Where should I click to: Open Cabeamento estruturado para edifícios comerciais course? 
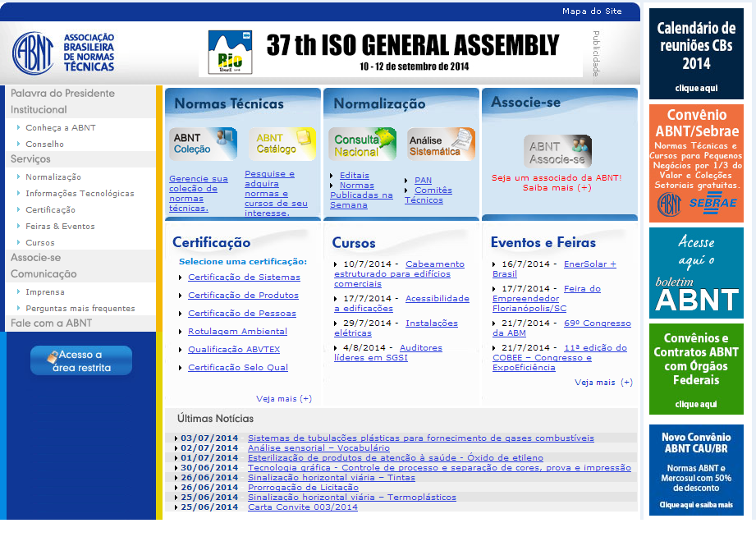click(399, 274)
